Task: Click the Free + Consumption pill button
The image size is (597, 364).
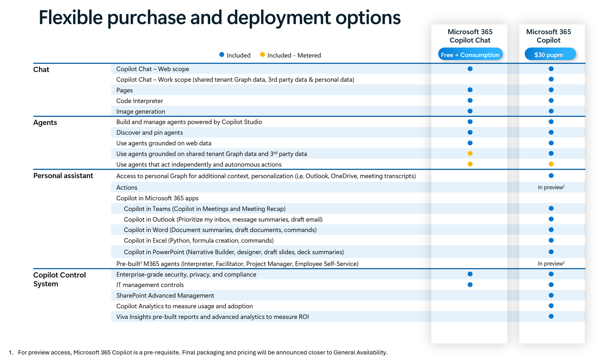Action: click(x=470, y=55)
